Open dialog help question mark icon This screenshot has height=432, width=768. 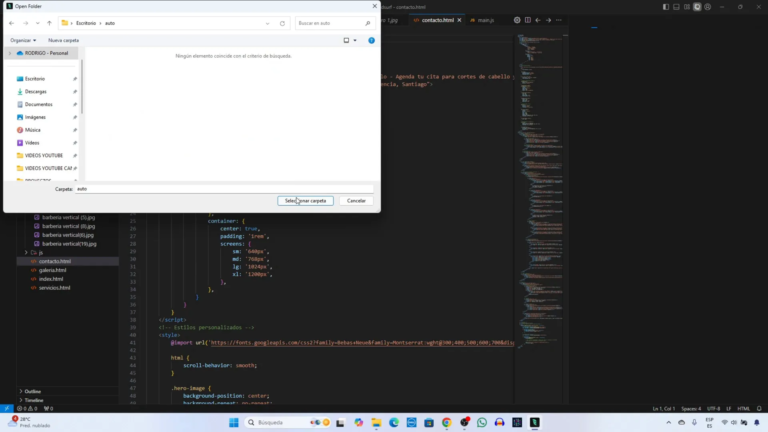[372, 40]
